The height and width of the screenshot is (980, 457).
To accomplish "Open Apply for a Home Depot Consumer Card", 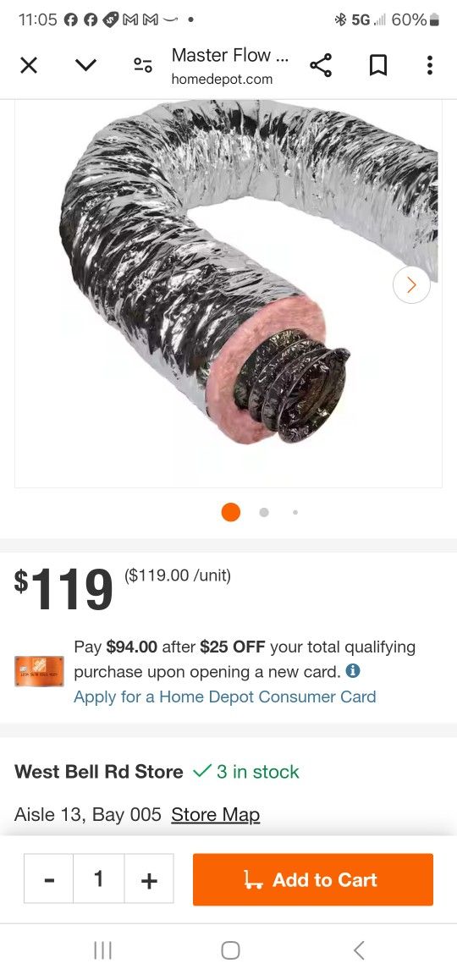I will [225, 696].
